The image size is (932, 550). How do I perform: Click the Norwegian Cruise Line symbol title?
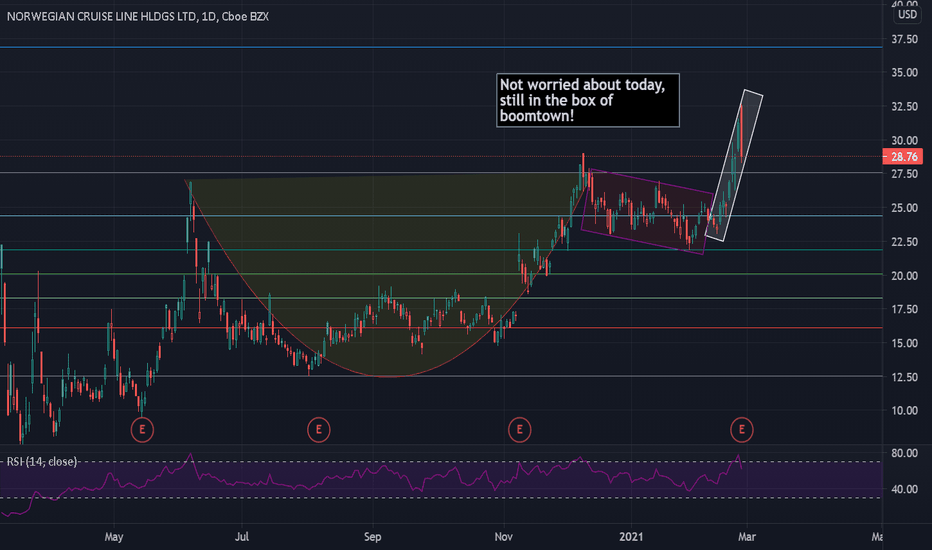tap(138, 17)
